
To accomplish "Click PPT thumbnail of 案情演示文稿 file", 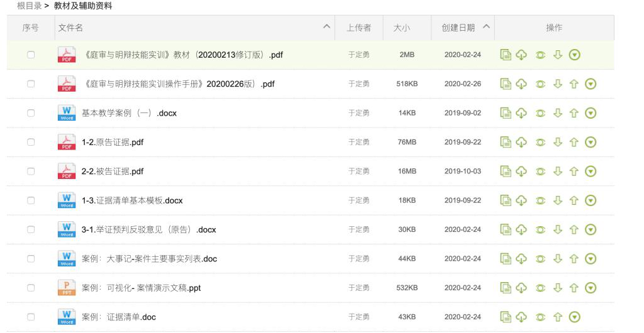I will point(66,288).
